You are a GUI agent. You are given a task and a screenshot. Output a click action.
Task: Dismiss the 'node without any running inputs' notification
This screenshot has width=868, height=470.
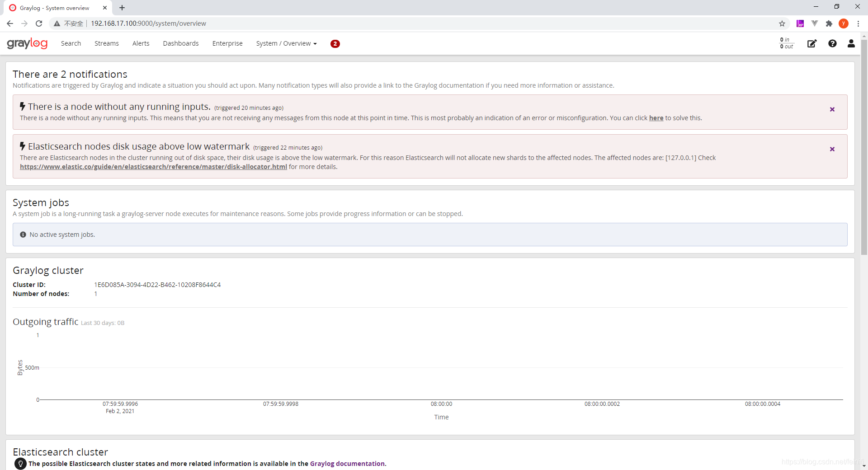tap(832, 109)
